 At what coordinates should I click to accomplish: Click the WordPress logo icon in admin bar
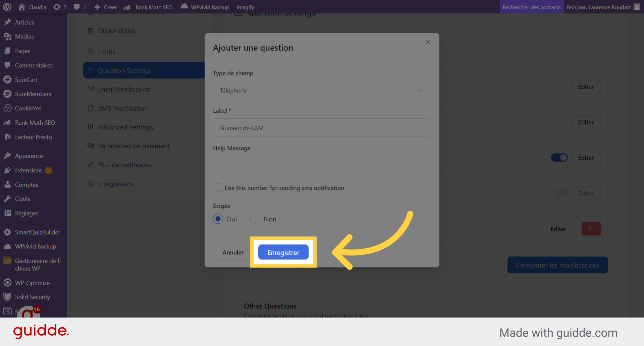7,7
